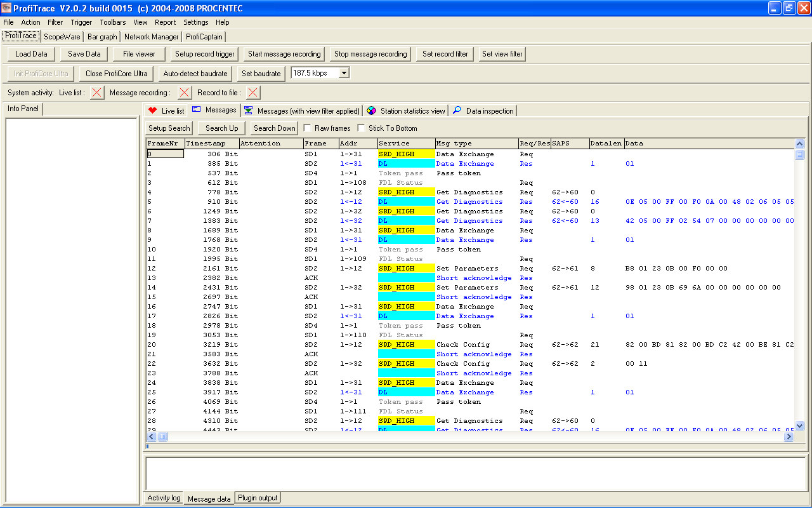
Task: Select frame 10 Pass token row
Action: coord(470,250)
